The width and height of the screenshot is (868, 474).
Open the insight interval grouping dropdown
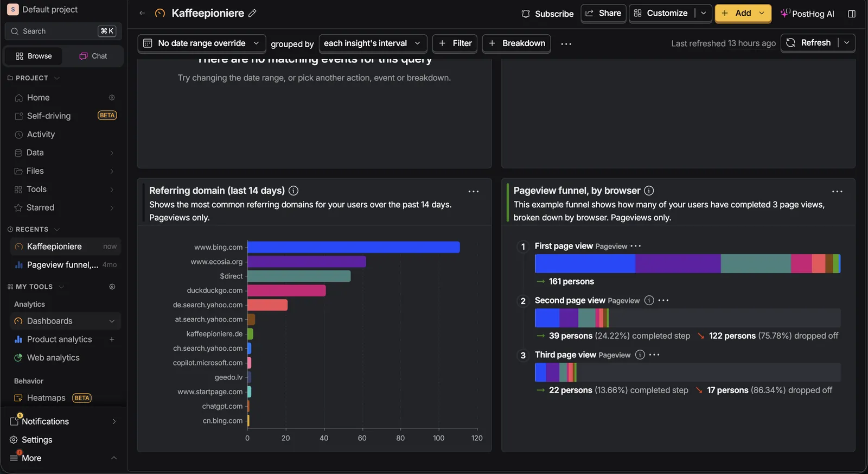(373, 43)
